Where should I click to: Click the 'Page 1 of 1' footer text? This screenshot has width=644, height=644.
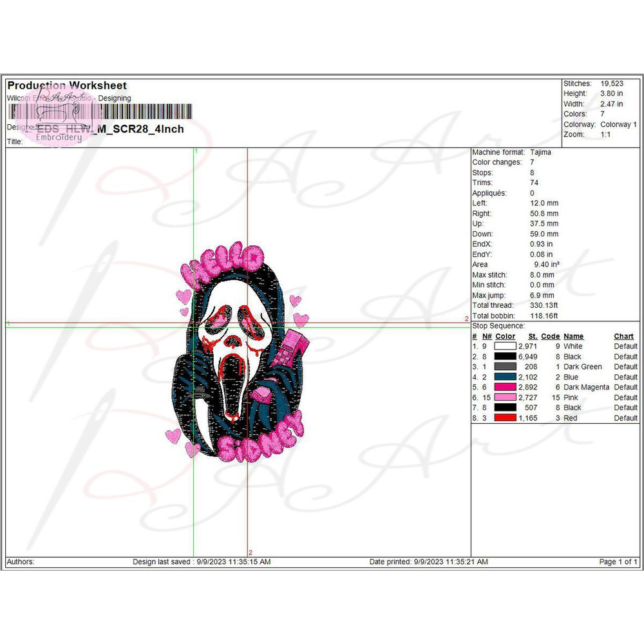(x=618, y=562)
